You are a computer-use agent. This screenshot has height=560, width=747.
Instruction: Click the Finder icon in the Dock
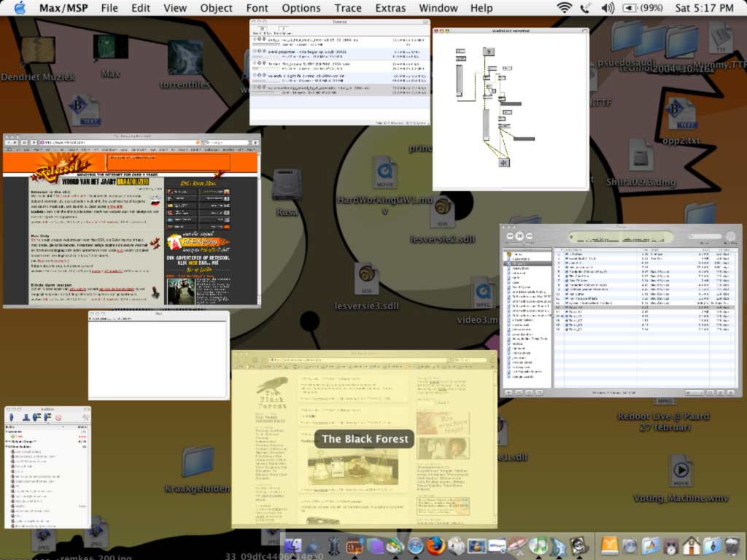pyautogui.click(x=293, y=545)
